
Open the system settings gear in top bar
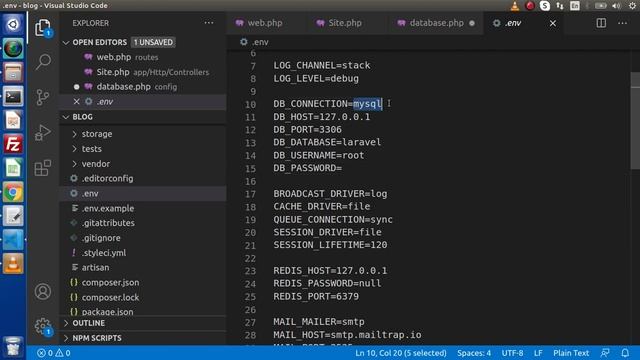632,6
